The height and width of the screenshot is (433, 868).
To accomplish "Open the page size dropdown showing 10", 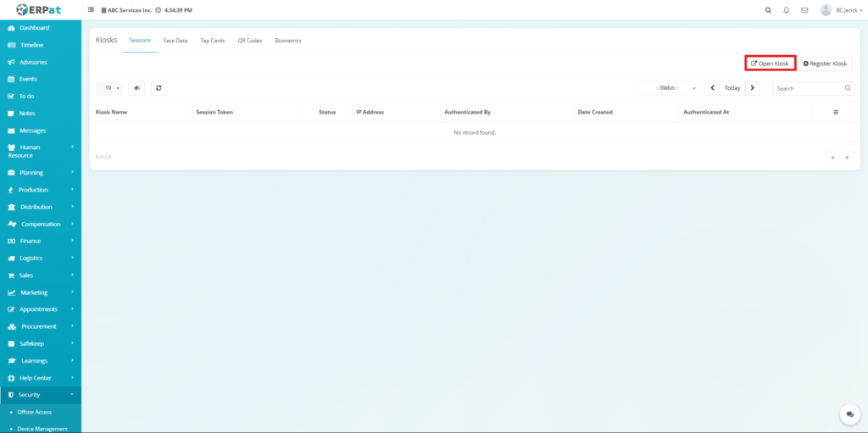I will [110, 88].
